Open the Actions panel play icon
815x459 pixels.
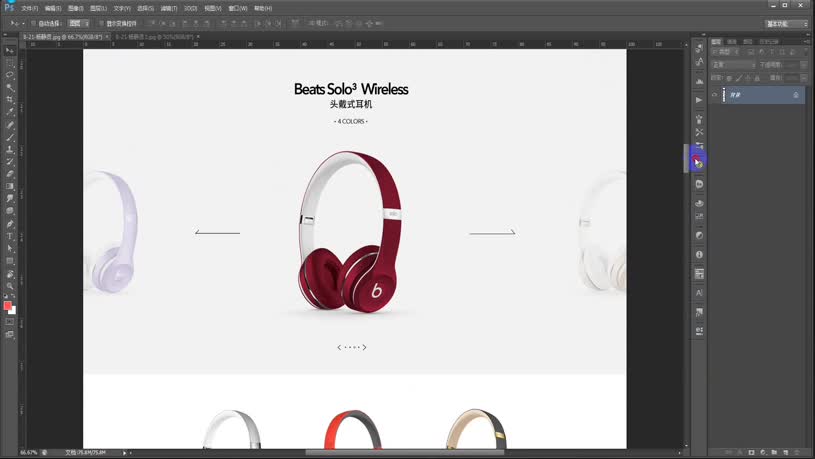[699, 100]
